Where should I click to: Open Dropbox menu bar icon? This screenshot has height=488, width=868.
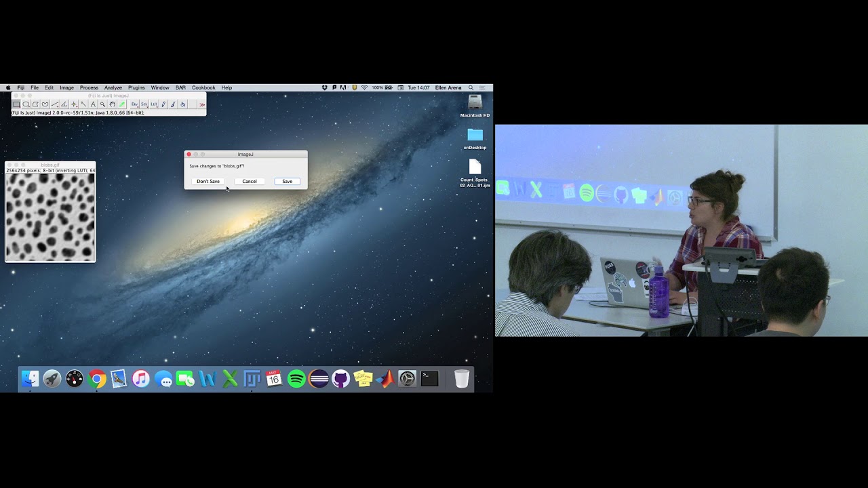point(324,87)
